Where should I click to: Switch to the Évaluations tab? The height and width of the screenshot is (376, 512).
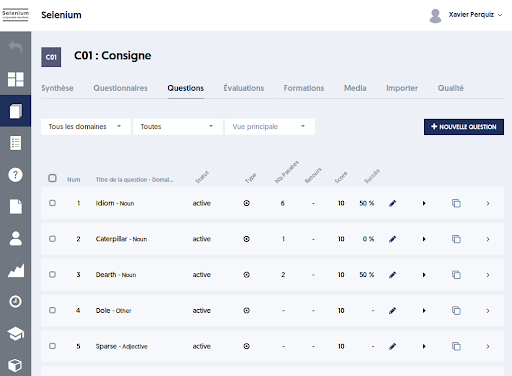coord(244,88)
